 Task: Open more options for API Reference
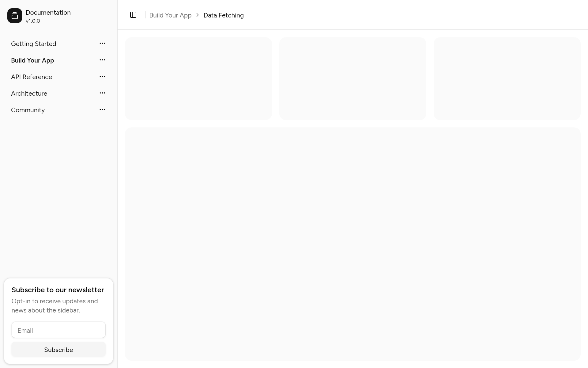pyautogui.click(x=102, y=77)
